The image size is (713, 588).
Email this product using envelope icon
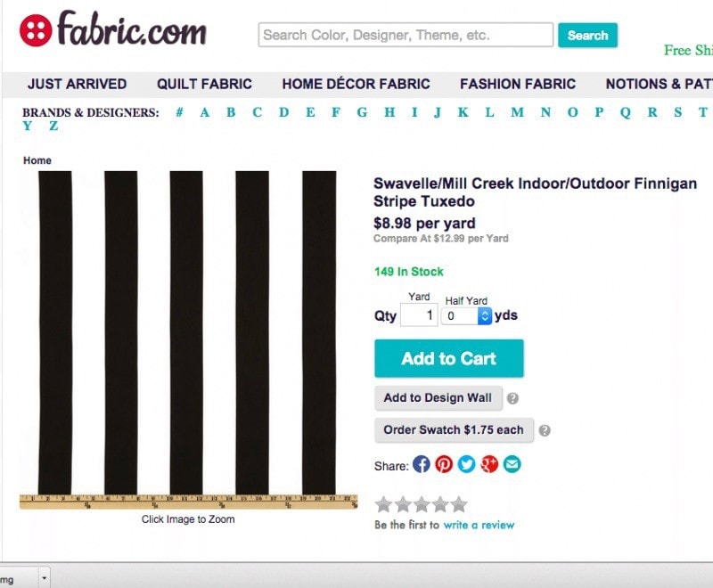pyautogui.click(x=512, y=464)
